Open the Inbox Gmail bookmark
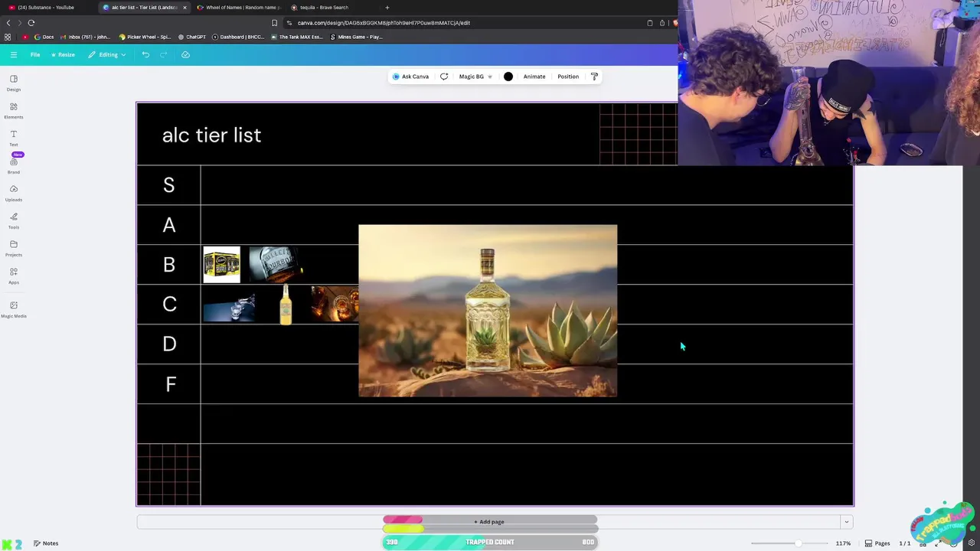 [x=84, y=37]
